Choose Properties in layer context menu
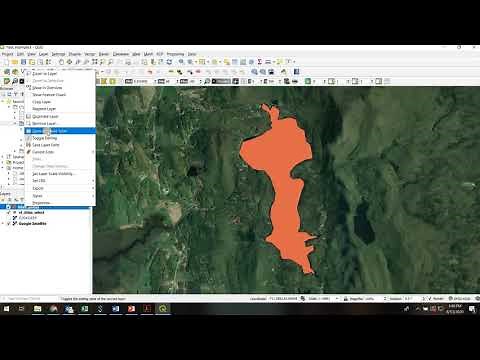 60,203
